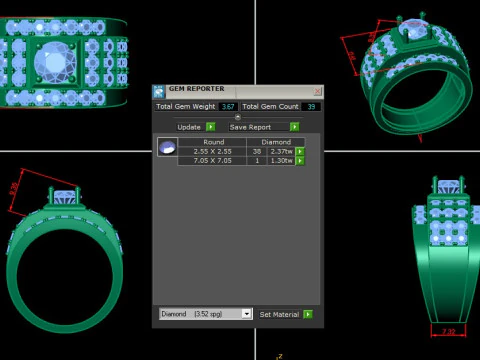Screen dimensions: 480x360
Task: Click the center stone in top view
Action: coord(55,62)
